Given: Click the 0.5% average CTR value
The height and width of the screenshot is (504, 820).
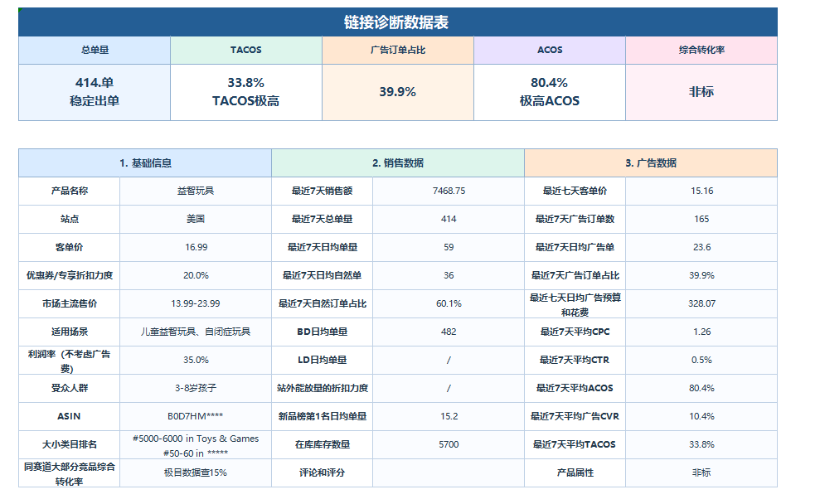Looking at the screenshot, I should [701, 361].
